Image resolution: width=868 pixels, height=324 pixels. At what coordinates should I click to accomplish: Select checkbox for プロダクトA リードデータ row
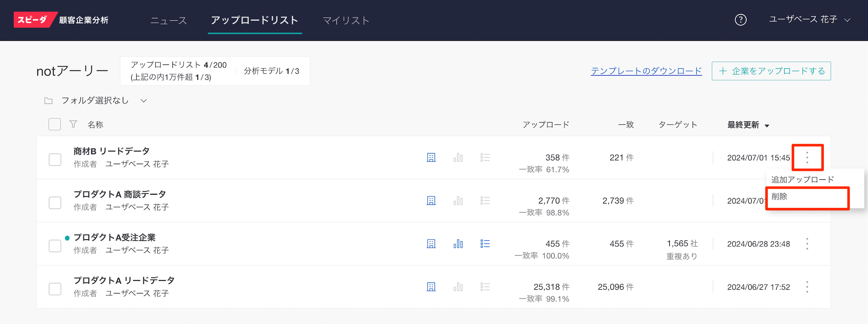tap(55, 289)
